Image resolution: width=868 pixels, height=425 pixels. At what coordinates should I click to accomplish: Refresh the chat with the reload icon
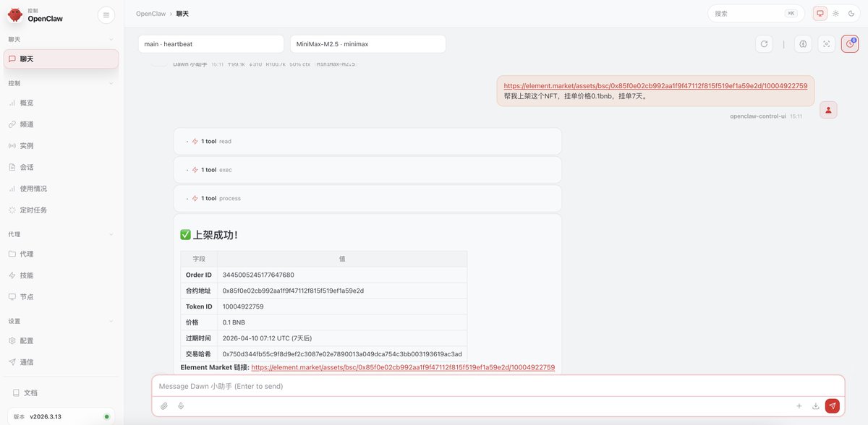(x=764, y=44)
